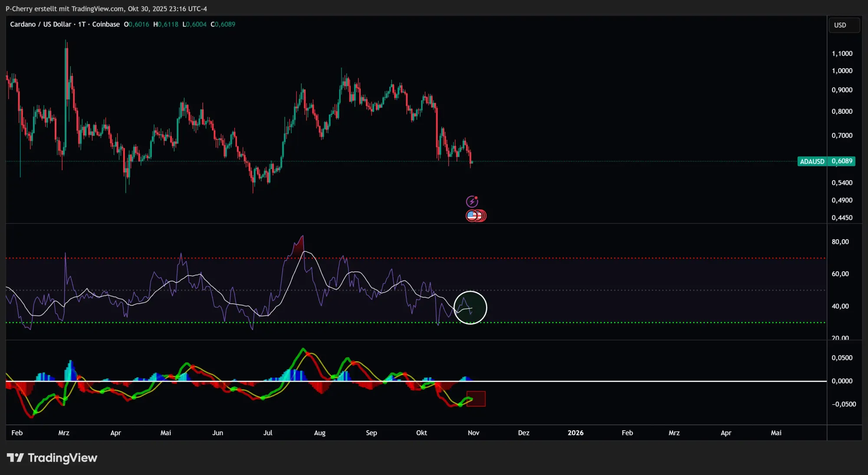
Task: Select the Nov label on the time axis
Action: [x=473, y=433]
